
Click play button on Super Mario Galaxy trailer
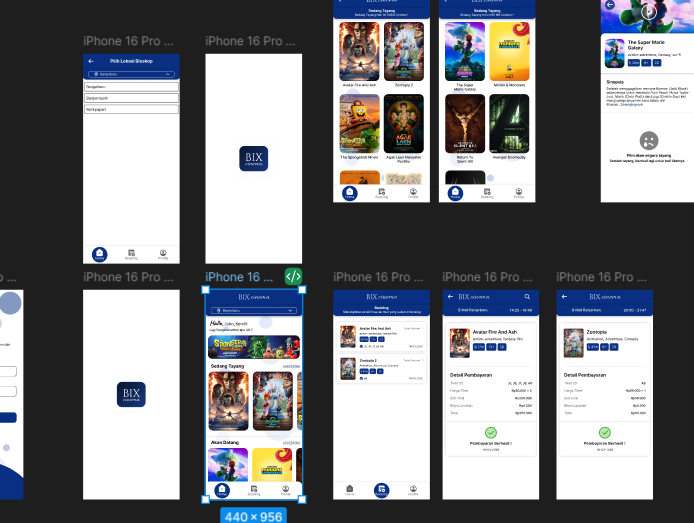(x=648, y=12)
